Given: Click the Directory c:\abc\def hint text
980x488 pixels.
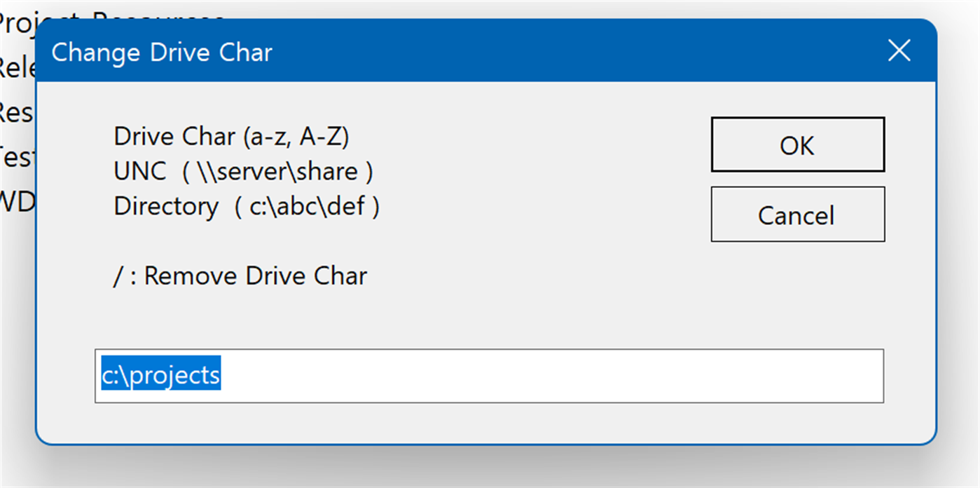Looking at the screenshot, I should [x=247, y=207].
